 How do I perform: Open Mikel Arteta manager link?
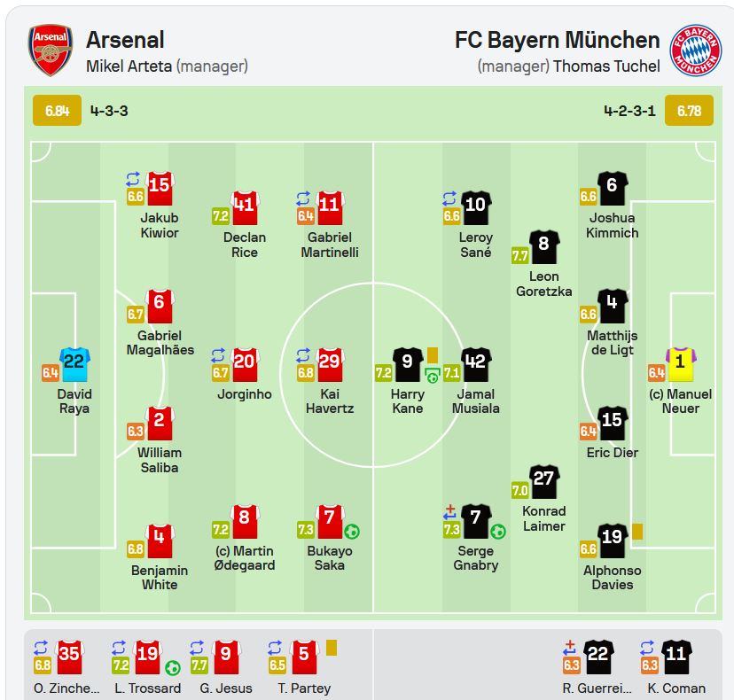click(129, 66)
